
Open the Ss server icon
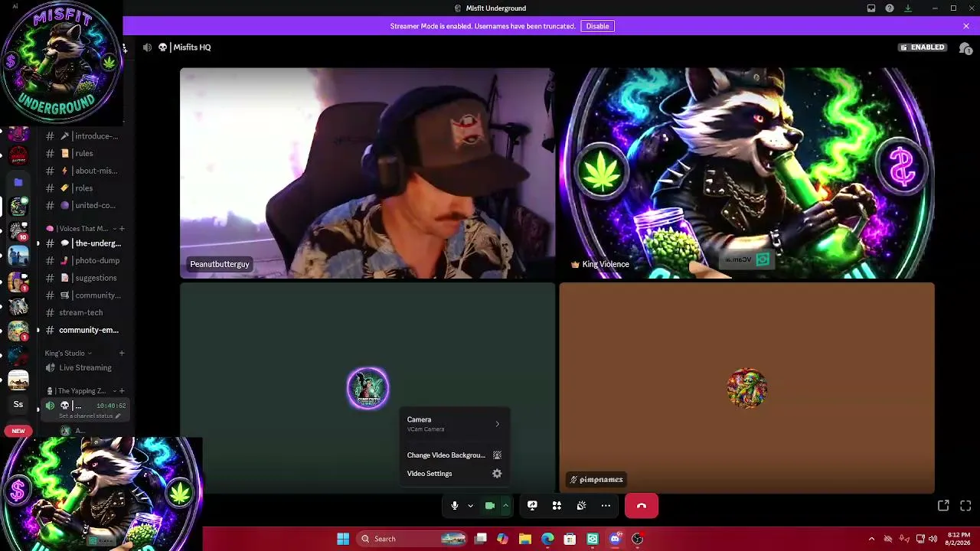click(18, 404)
